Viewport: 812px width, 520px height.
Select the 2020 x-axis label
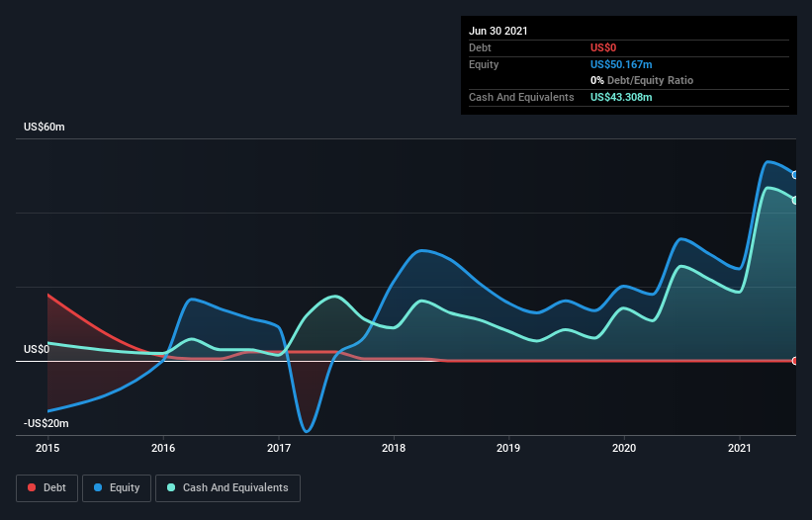624,449
